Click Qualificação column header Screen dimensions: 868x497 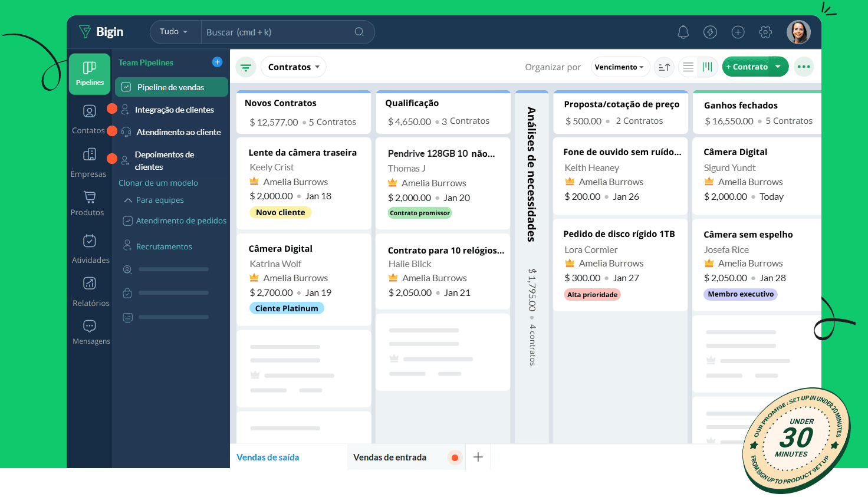(x=443, y=112)
